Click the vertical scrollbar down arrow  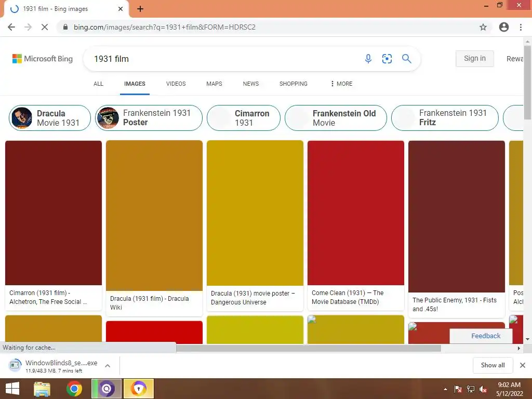point(527,339)
